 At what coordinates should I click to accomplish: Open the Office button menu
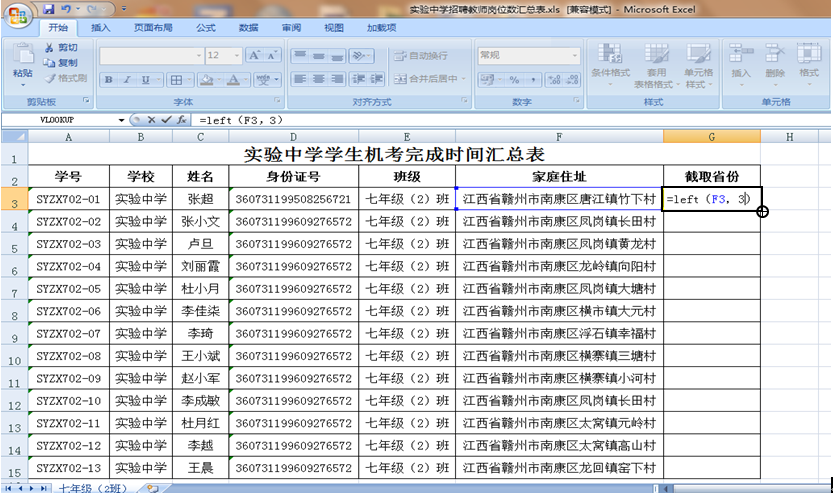click(17, 15)
